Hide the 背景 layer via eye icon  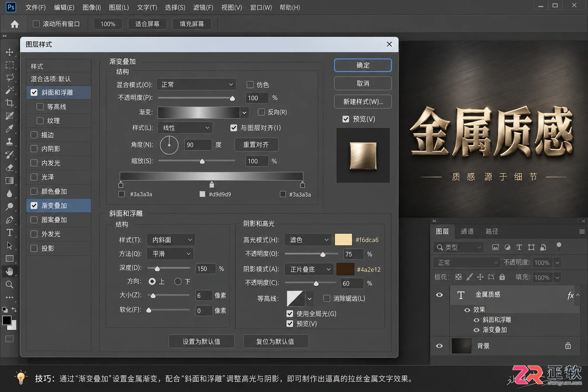click(439, 346)
